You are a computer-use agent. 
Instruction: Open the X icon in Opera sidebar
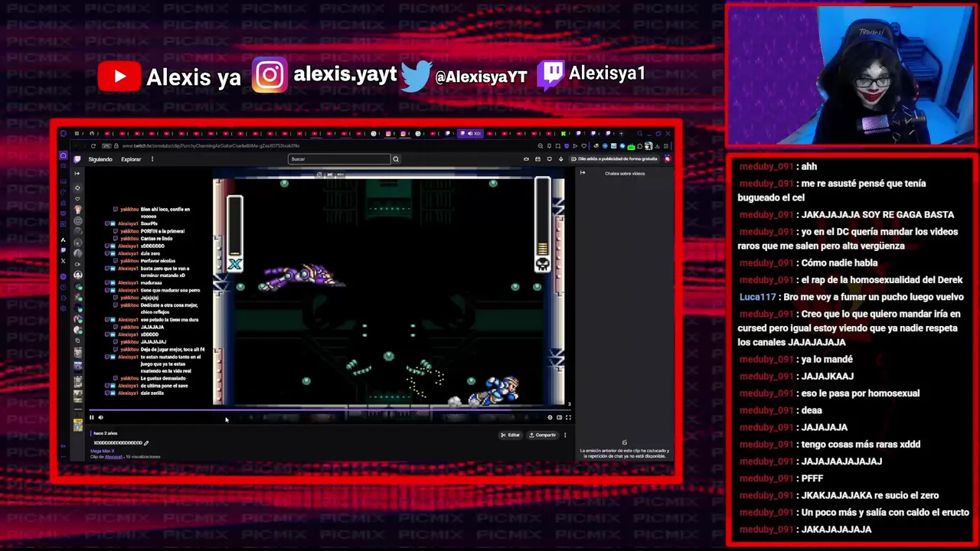pos(63,261)
